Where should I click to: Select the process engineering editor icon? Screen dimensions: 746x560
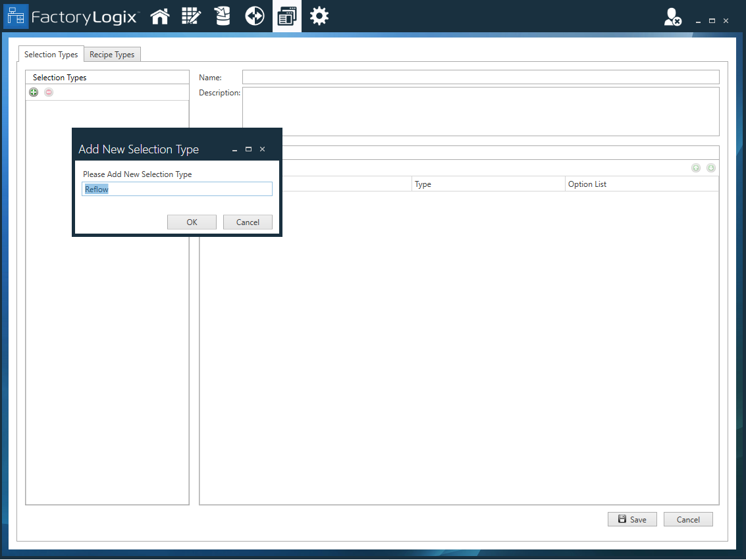pyautogui.click(x=191, y=16)
